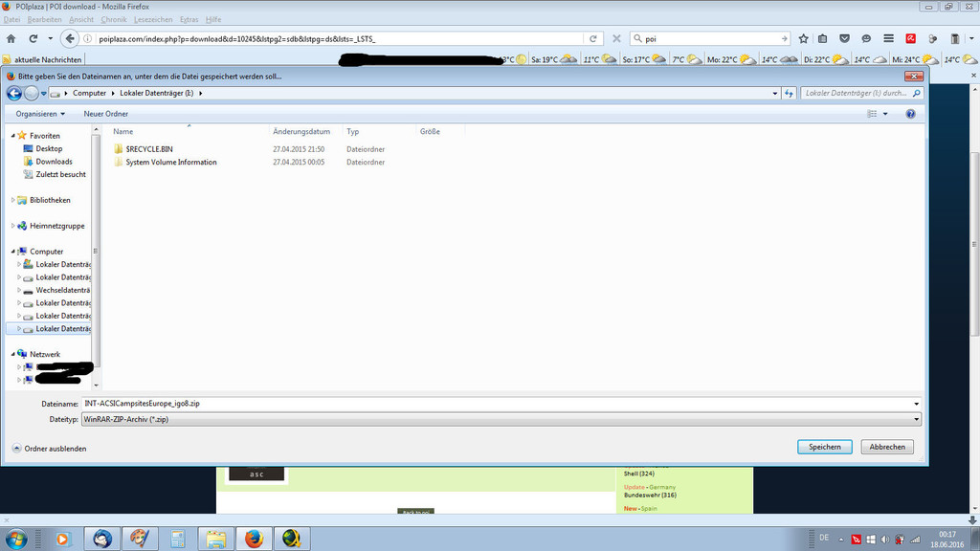Screen dimensions: 980x551
Task: Select Desktop under Favoriten
Action: (x=49, y=148)
